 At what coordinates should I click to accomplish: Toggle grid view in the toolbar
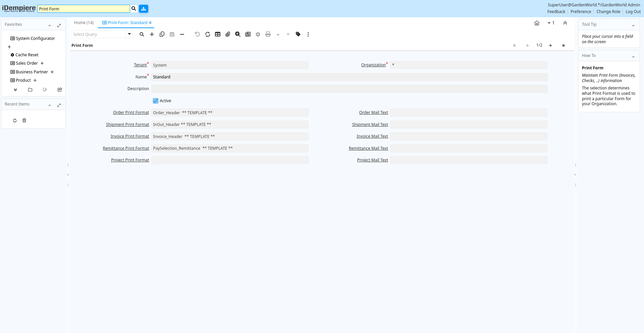[x=218, y=34]
